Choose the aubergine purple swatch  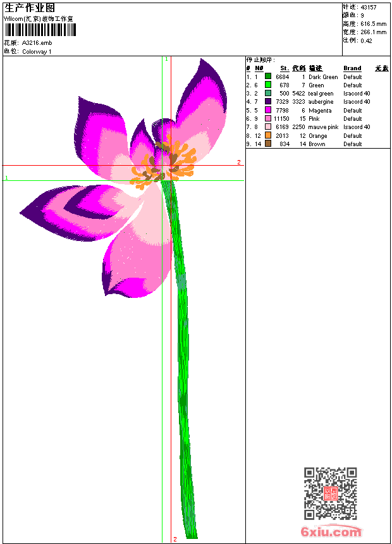point(268,102)
